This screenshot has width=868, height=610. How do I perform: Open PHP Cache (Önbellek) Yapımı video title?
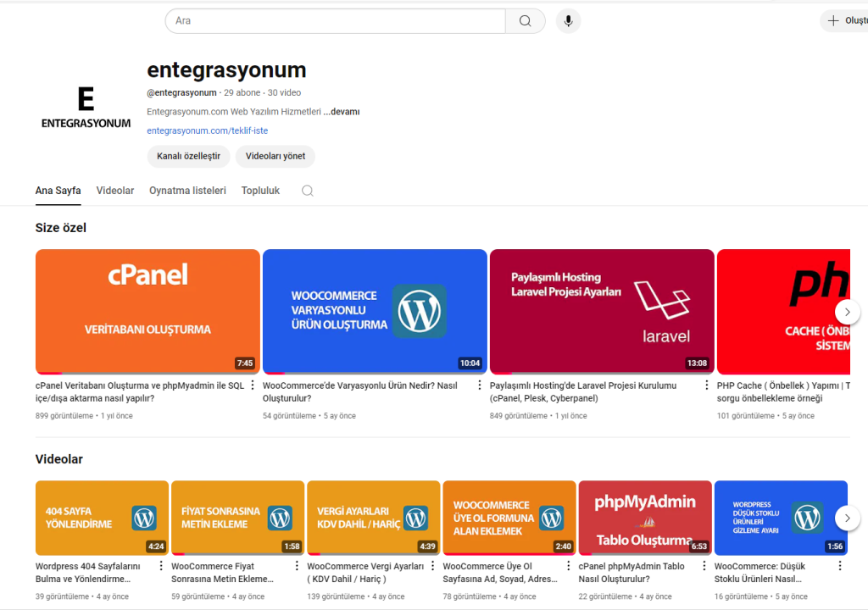pyautogui.click(x=783, y=392)
